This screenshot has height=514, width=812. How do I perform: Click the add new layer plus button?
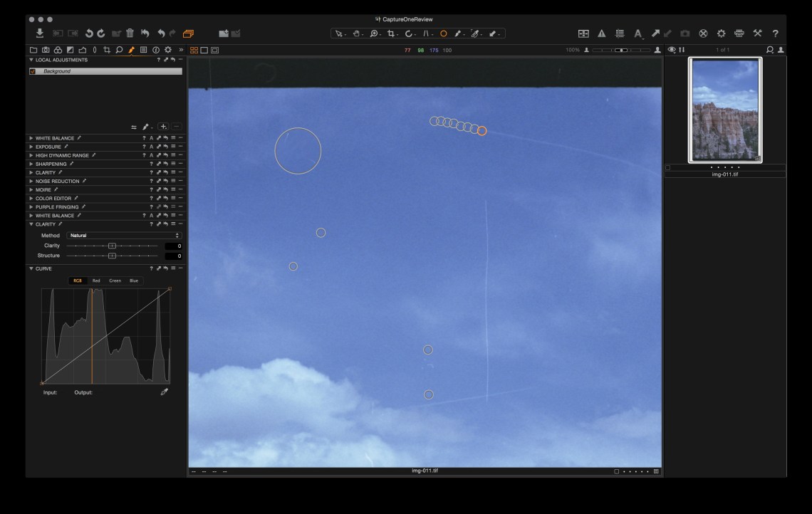[x=163, y=127]
